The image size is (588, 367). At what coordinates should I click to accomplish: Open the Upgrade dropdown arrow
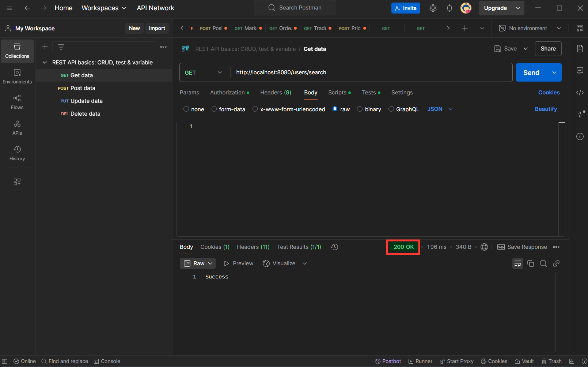[x=518, y=8]
